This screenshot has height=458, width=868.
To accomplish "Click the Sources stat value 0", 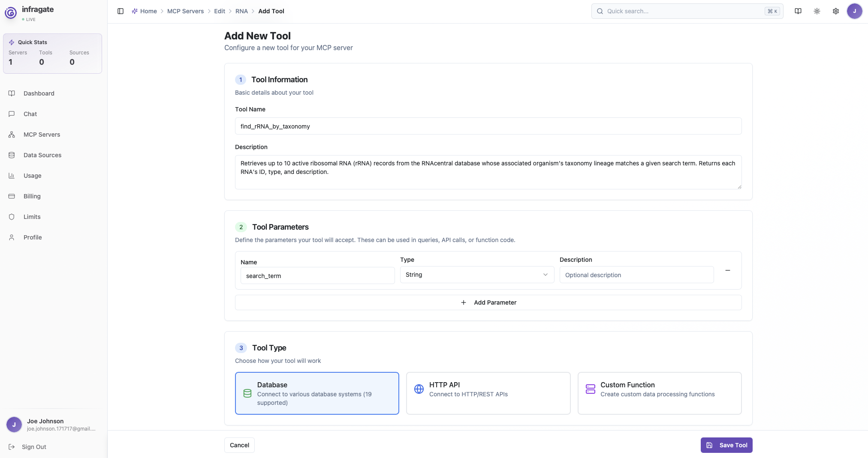I will (x=72, y=62).
